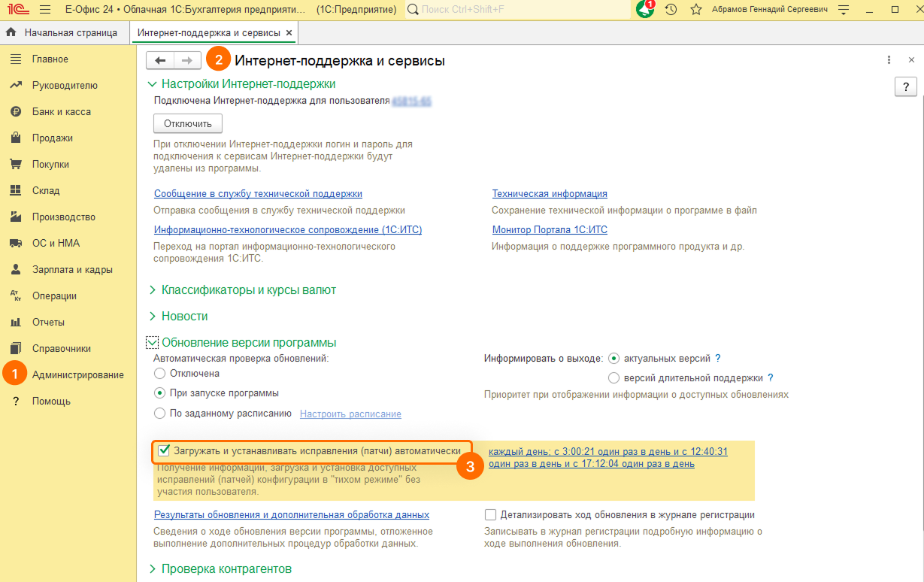This screenshot has height=582, width=924.
Task: Go forward with the right arrow button
Action: click(188, 60)
